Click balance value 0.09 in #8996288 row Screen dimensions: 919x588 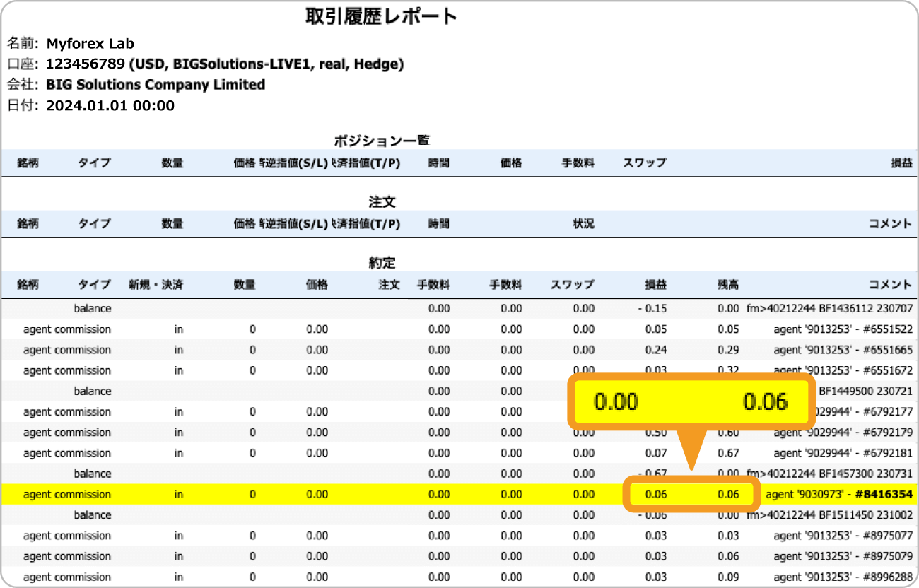(x=728, y=577)
